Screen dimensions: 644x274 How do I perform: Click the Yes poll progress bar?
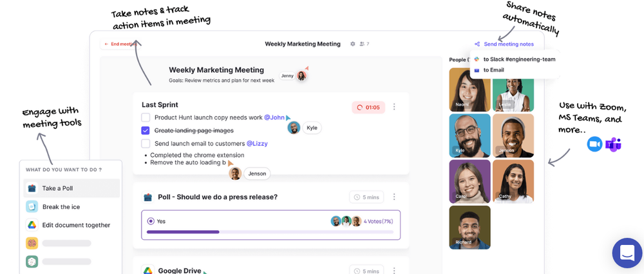tap(270, 232)
